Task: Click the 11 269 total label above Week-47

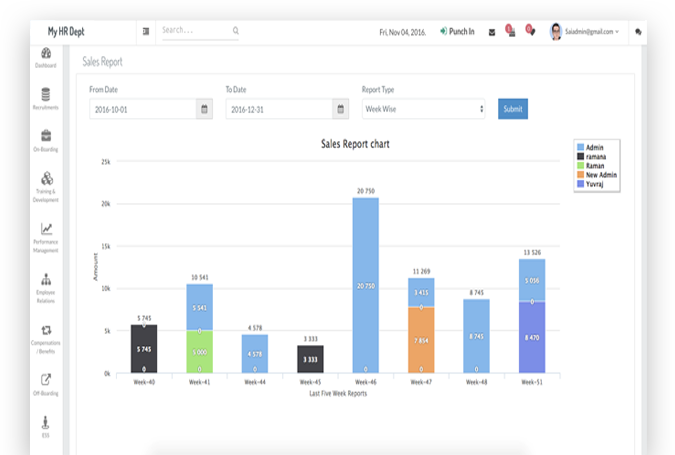Action: pos(421,271)
